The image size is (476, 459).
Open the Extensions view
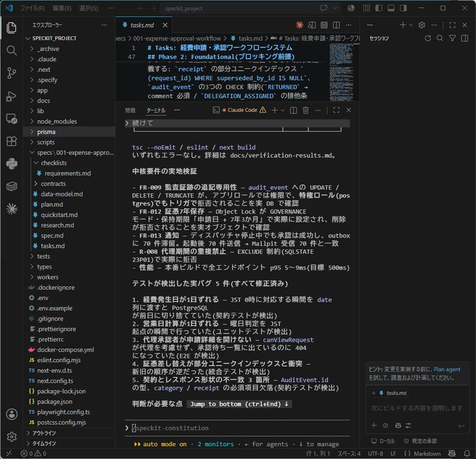click(x=11, y=141)
